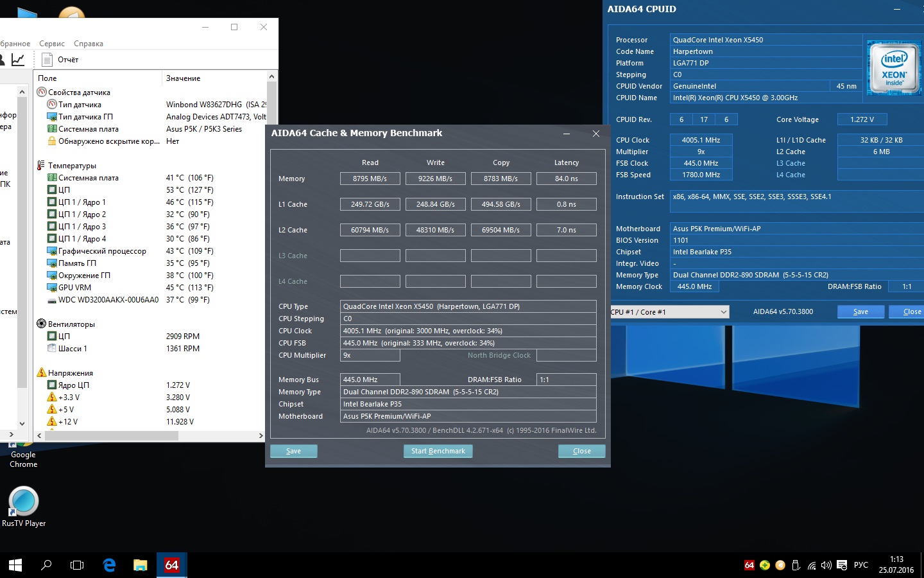This screenshot has height=578, width=924.
Task: Open the graph icon in AIDA64 toolbar
Action: (x=18, y=60)
